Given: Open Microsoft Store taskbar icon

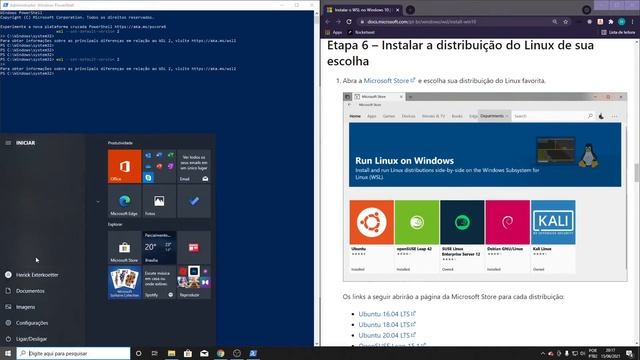Looking at the screenshot, I should pos(188,353).
